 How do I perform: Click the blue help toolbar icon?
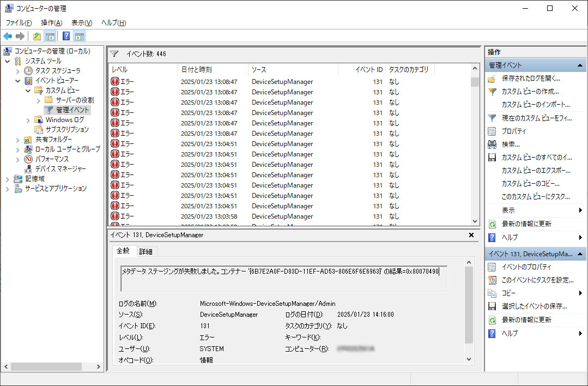[66, 37]
